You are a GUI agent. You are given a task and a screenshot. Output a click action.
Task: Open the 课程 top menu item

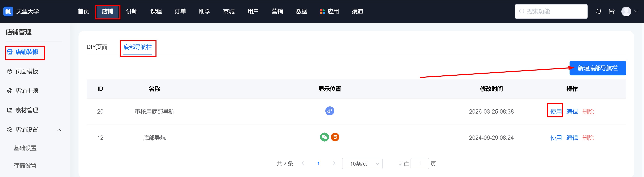156,11
